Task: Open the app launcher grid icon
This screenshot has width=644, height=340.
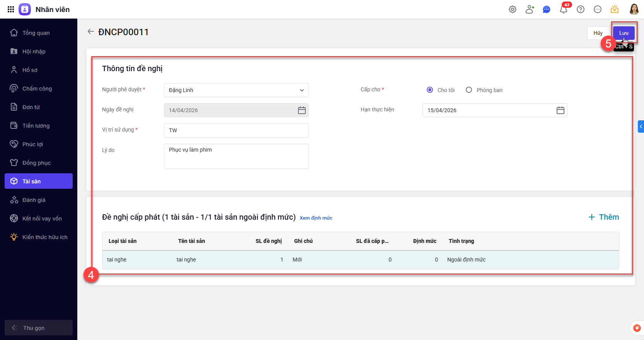Action: click(11, 9)
